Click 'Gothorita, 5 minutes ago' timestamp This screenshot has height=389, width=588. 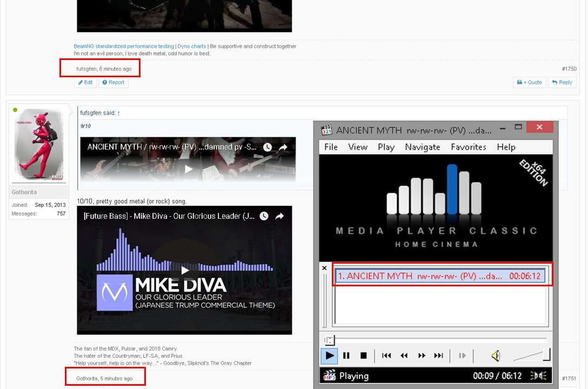[104, 379]
